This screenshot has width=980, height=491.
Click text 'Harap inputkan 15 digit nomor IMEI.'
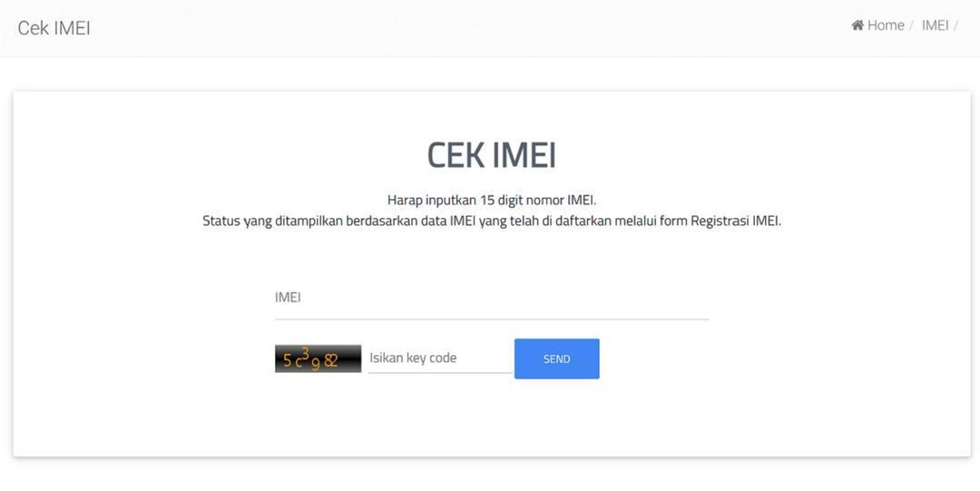point(491,201)
